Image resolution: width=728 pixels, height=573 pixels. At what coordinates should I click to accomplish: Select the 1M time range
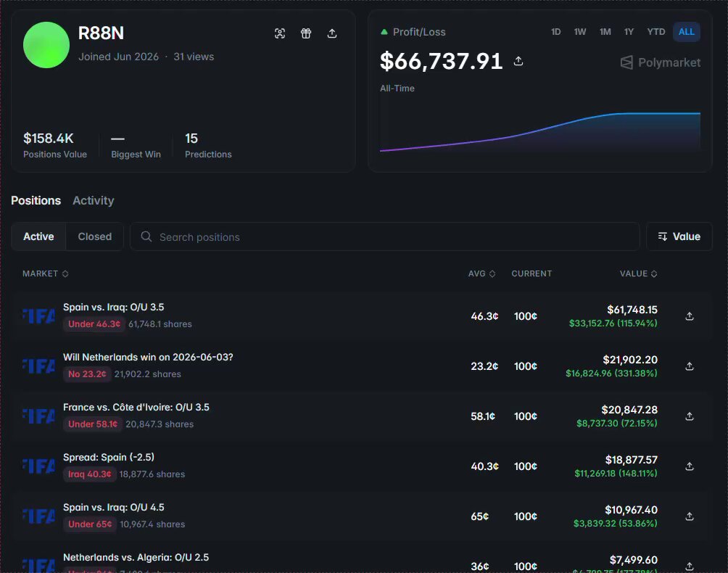(605, 32)
